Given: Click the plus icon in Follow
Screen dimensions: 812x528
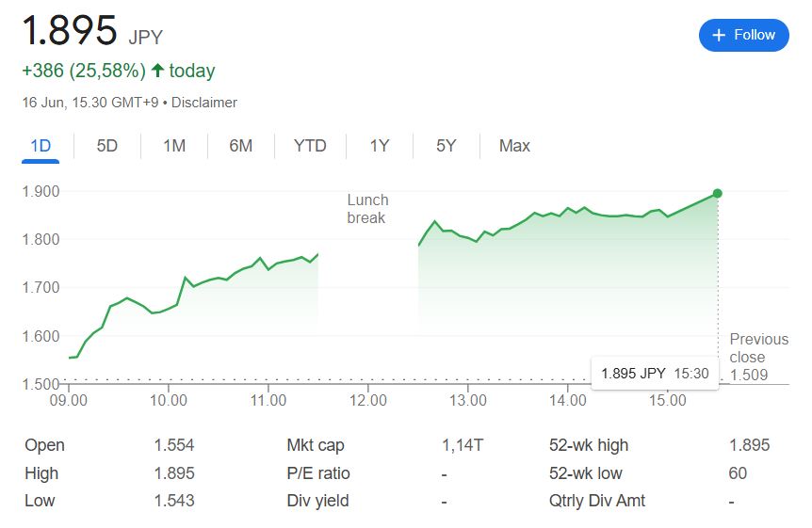Looking at the screenshot, I should [719, 35].
